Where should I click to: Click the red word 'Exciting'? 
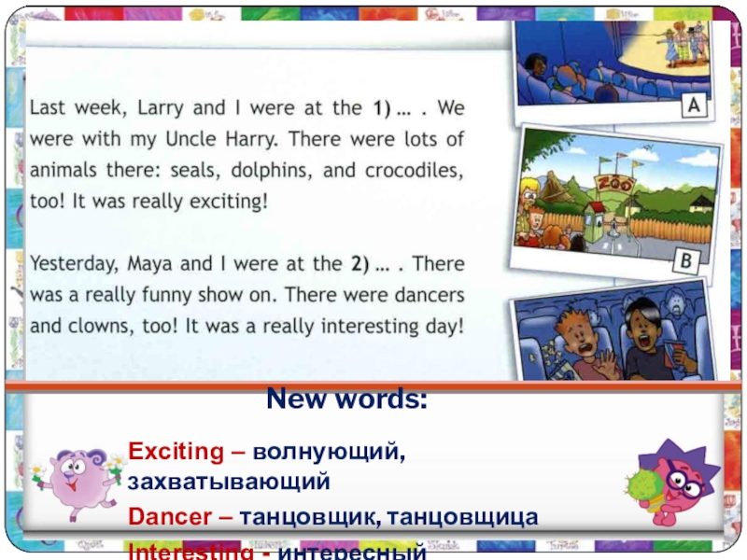[x=176, y=451]
